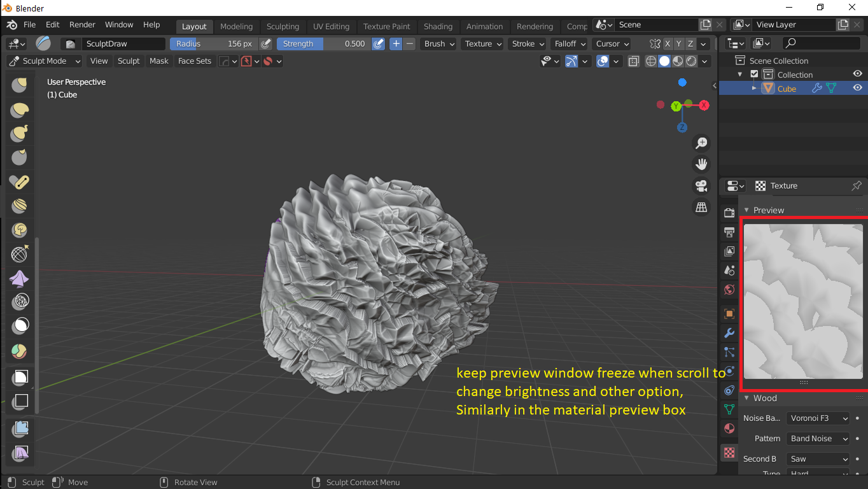868x489 pixels.
Task: Switch to the Shading workspace tab
Action: (438, 26)
